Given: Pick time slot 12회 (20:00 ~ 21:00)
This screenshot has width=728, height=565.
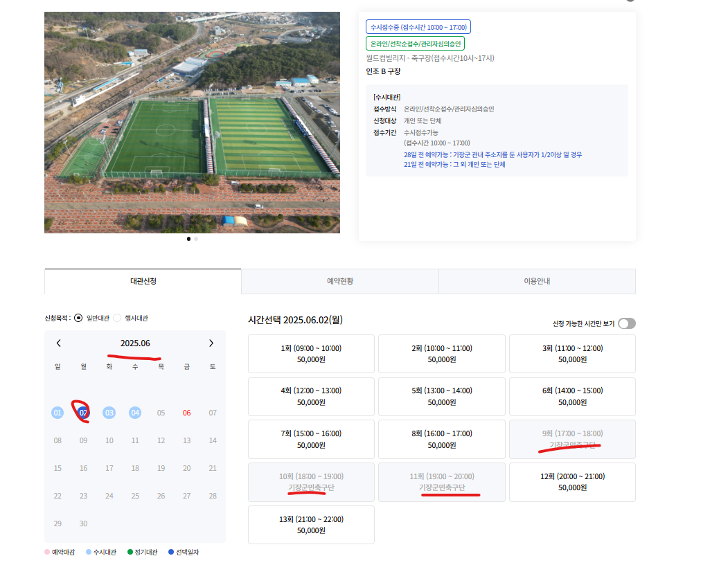Looking at the screenshot, I should (x=572, y=482).
